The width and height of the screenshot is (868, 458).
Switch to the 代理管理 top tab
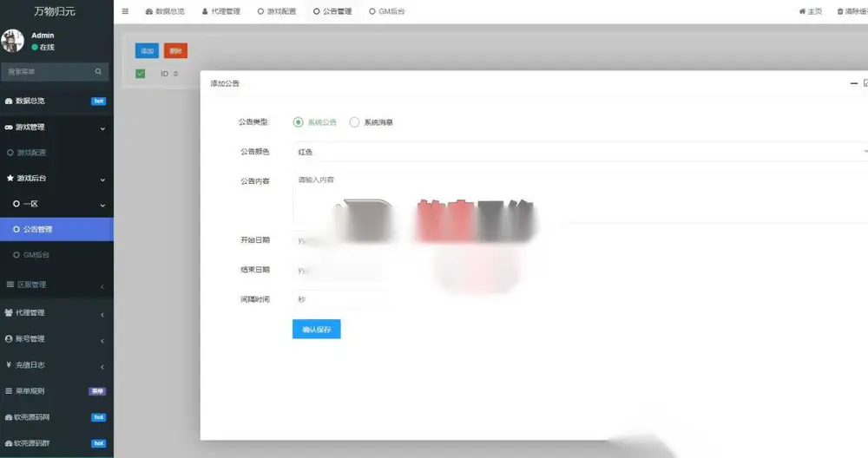(221, 11)
